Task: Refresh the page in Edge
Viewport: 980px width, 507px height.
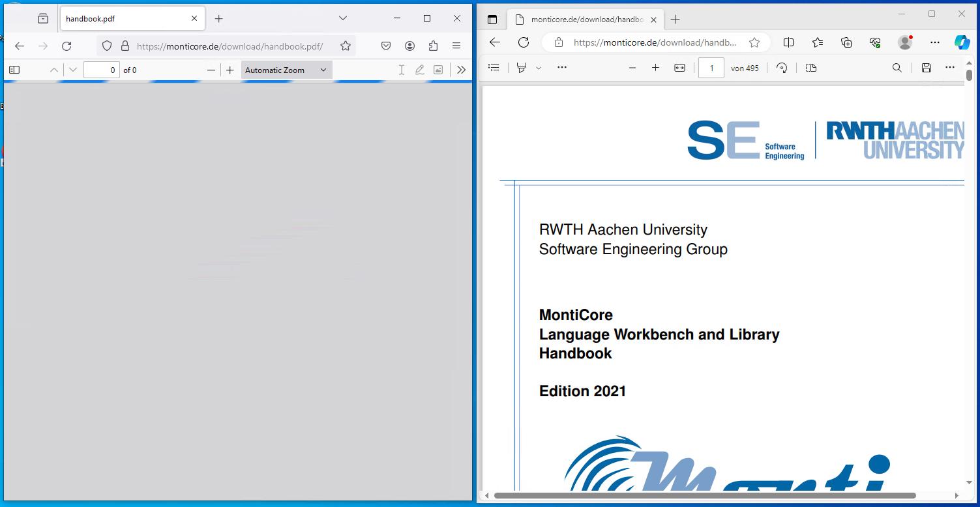Action: pyautogui.click(x=523, y=42)
